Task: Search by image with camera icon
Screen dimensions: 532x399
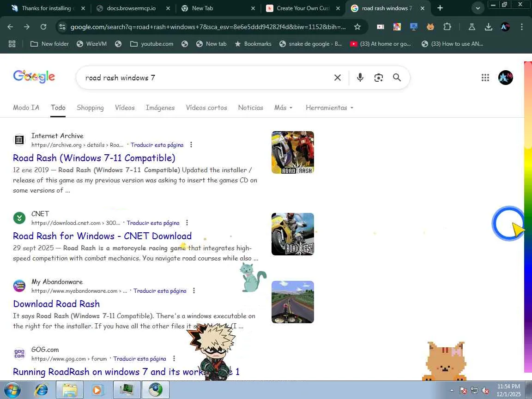Action: (x=379, y=78)
